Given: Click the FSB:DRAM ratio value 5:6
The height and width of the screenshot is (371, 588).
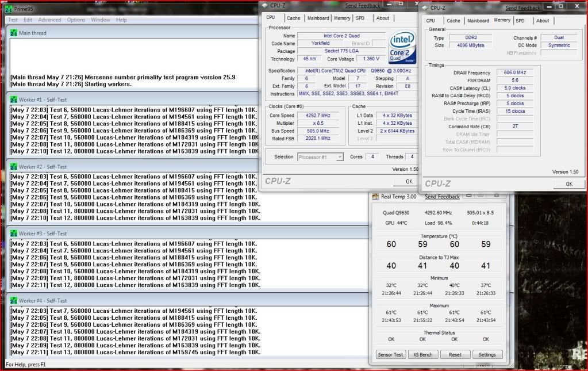Looking at the screenshot, I should 515,80.
